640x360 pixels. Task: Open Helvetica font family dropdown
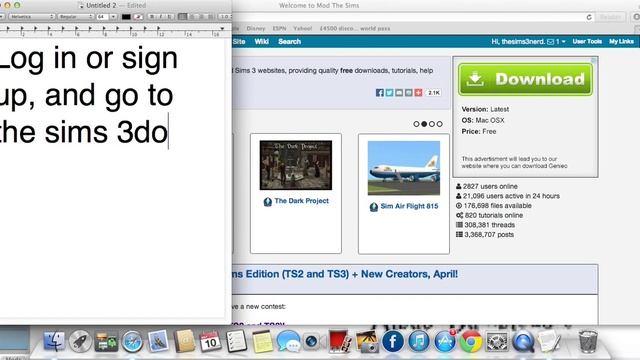(x=32, y=17)
